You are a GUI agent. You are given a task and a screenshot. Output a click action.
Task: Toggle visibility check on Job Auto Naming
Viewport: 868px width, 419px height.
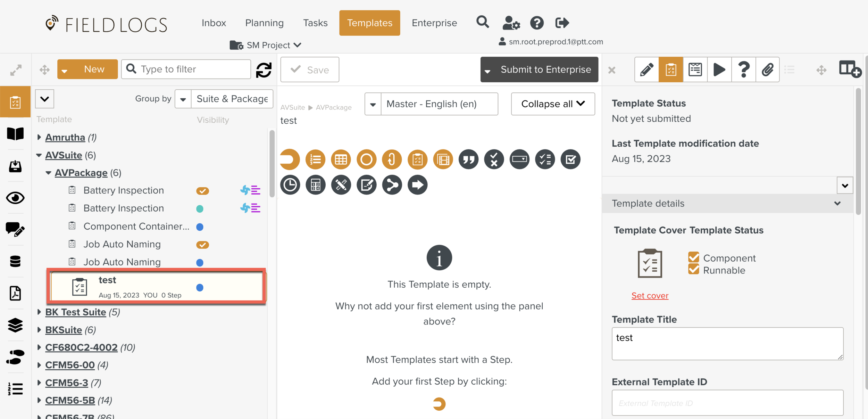point(202,245)
